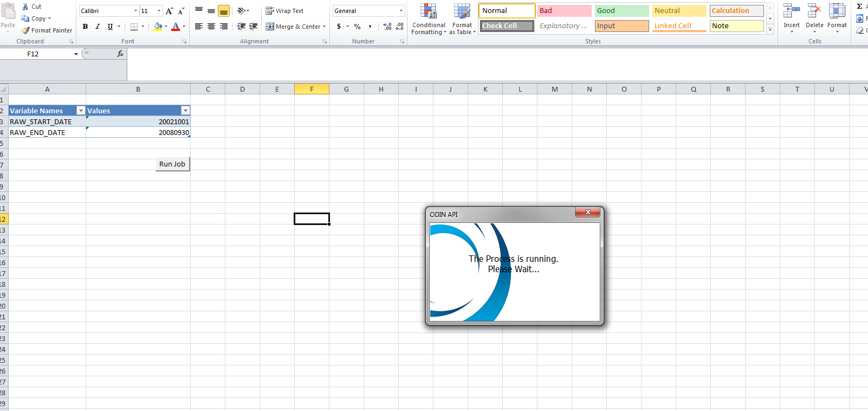Select column F header
This screenshot has width=868, height=411.
click(x=312, y=89)
